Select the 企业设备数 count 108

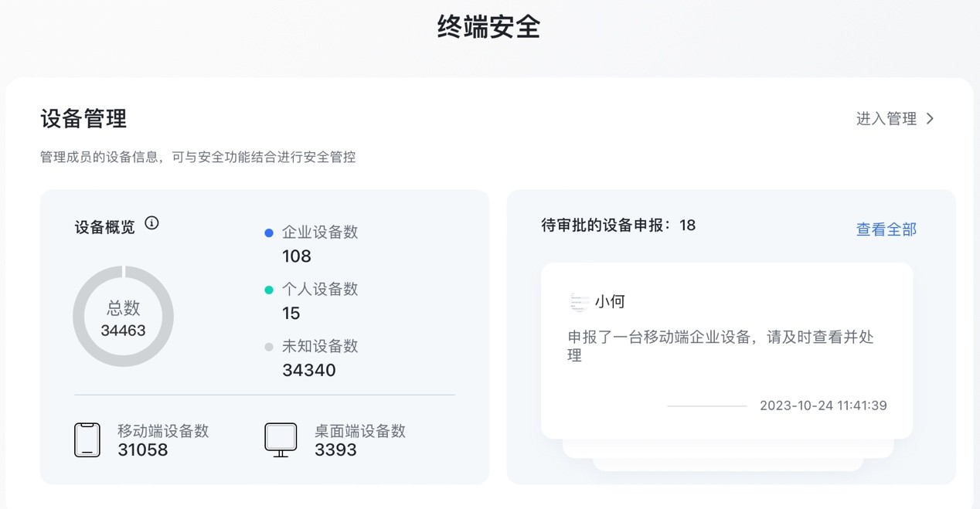tap(297, 256)
